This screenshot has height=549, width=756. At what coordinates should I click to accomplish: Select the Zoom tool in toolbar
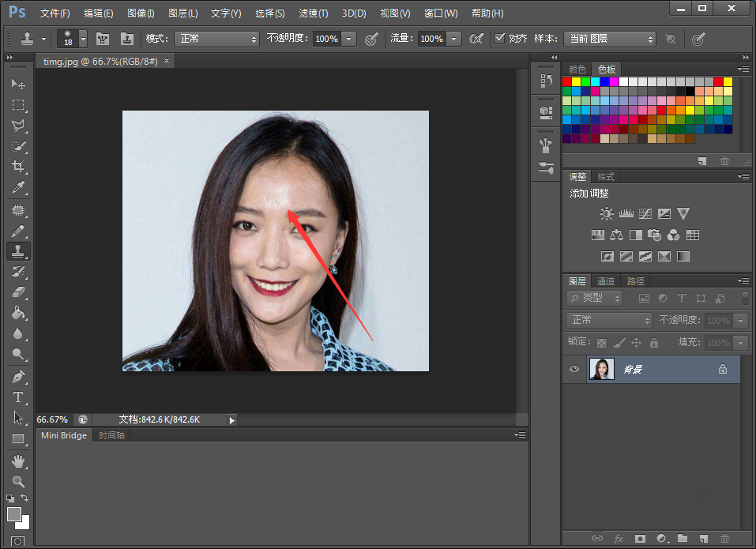tap(18, 481)
